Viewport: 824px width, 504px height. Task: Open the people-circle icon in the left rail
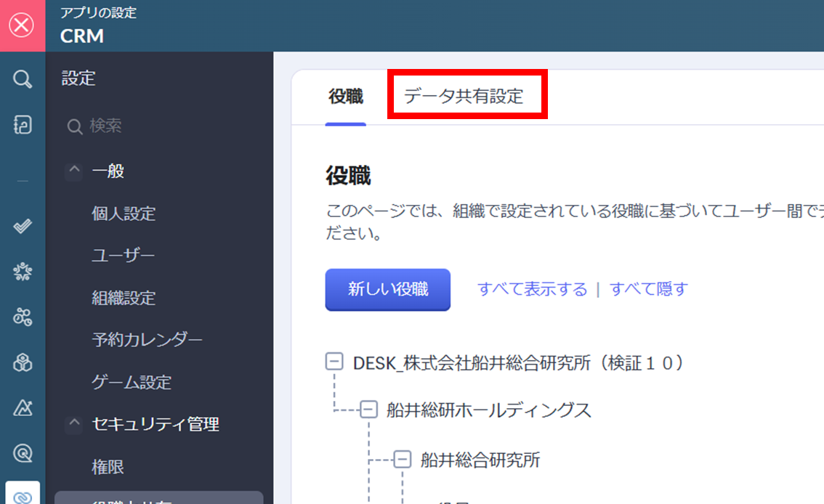coord(23,272)
